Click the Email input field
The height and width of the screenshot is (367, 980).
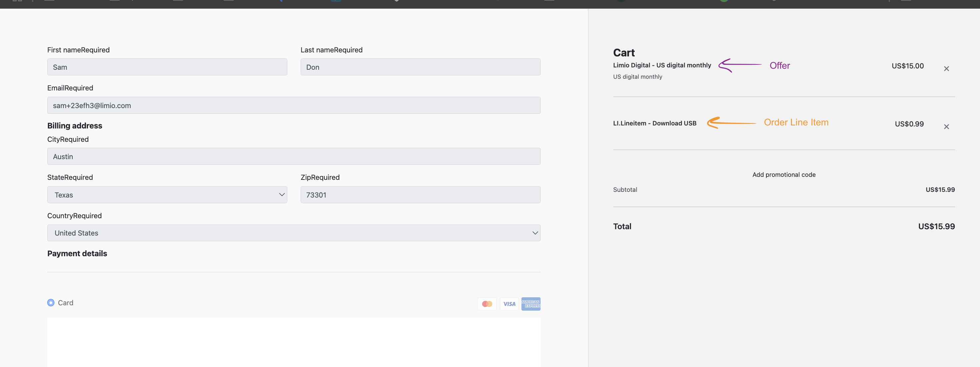coord(293,105)
